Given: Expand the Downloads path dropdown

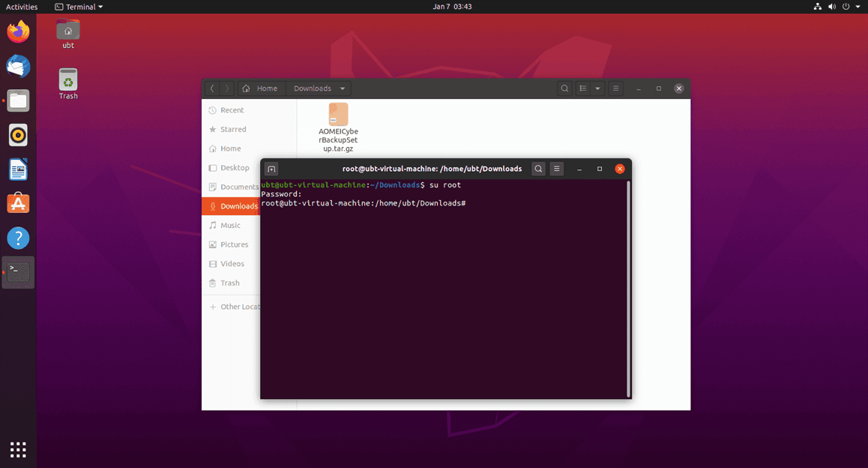Looking at the screenshot, I should [x=343, y=88].
